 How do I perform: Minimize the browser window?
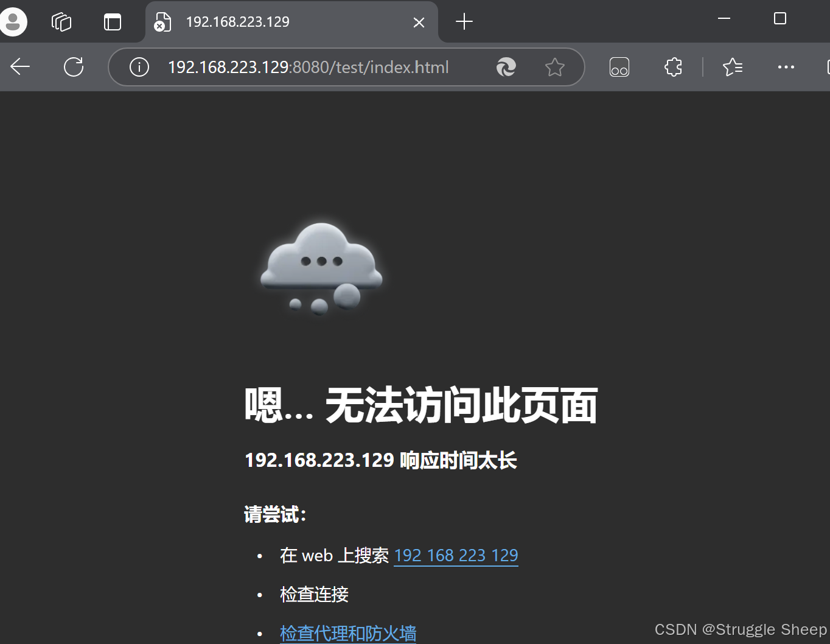click(724, 19)
